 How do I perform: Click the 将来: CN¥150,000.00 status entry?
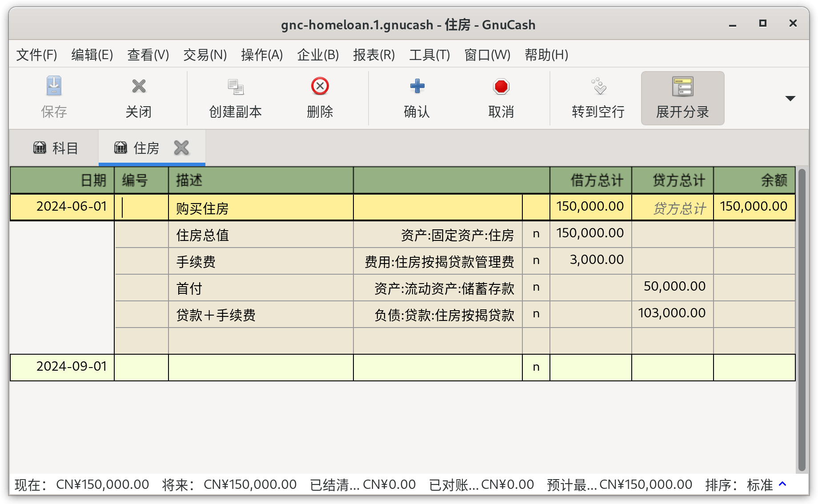[x=229, y=484]
